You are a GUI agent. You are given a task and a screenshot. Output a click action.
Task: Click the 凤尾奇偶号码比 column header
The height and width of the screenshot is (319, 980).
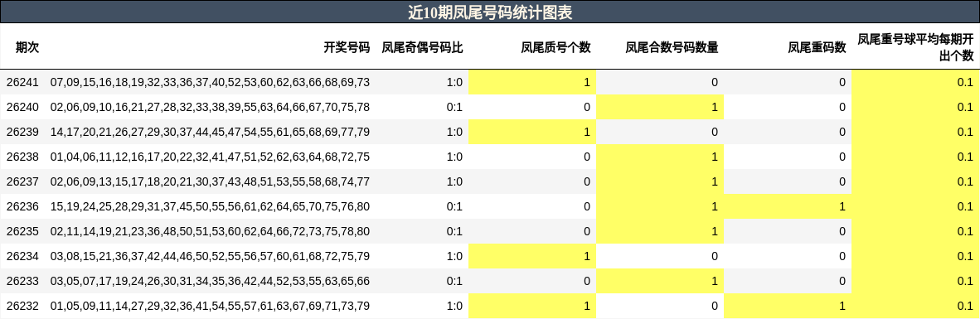tap(423, 47)
